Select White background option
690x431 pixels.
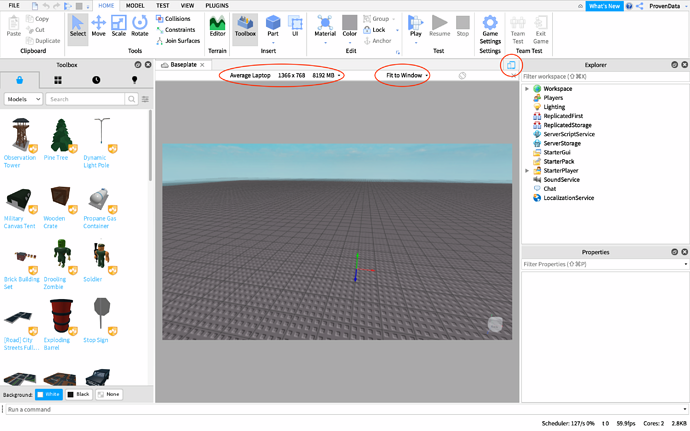tap(49, 394)
